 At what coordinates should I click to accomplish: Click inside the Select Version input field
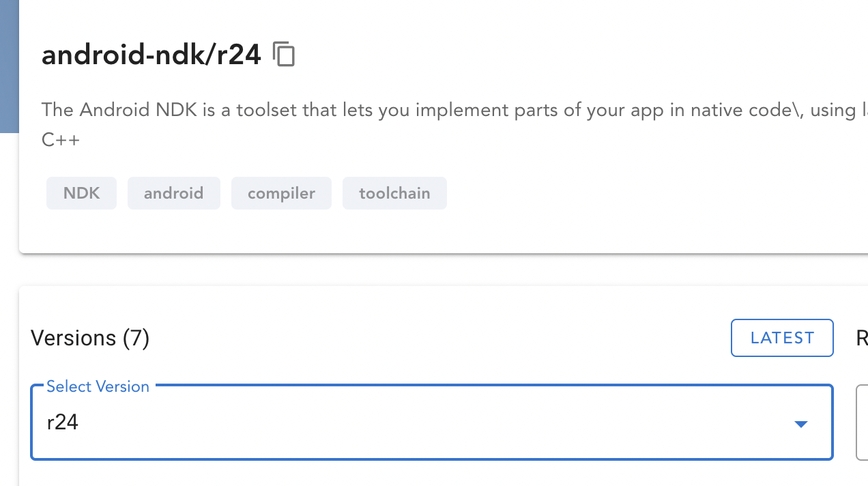point(341,422)
